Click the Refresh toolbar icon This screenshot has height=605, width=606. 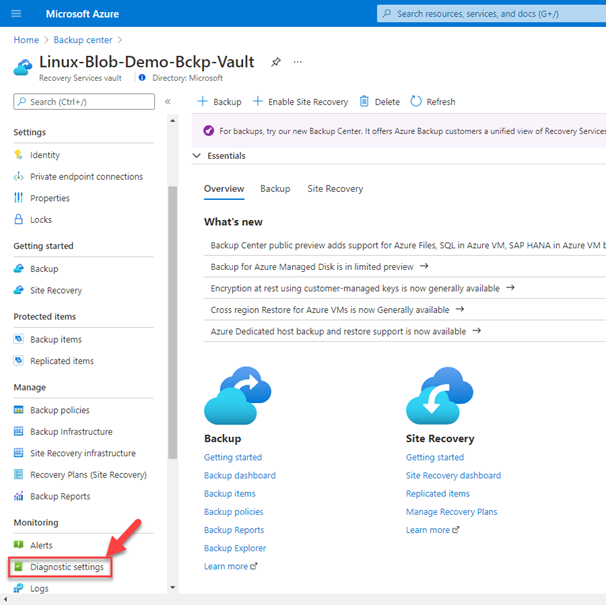416,102
